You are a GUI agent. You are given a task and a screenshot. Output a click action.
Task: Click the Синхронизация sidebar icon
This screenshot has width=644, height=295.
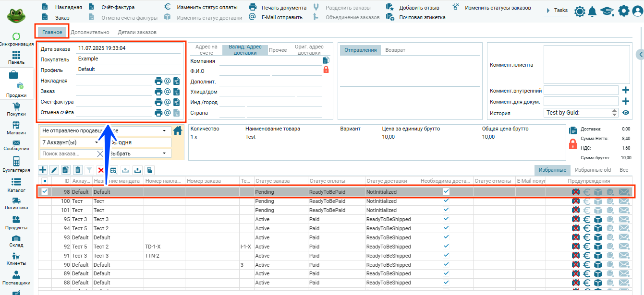[16, 36]
